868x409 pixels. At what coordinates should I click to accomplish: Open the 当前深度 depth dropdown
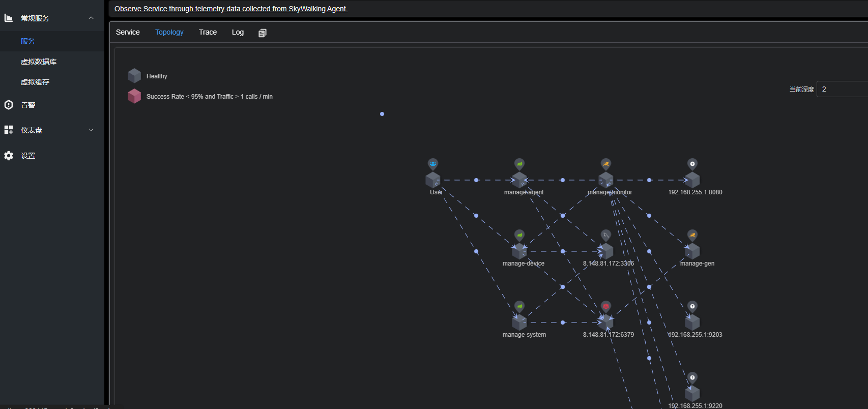click(842, 89)
